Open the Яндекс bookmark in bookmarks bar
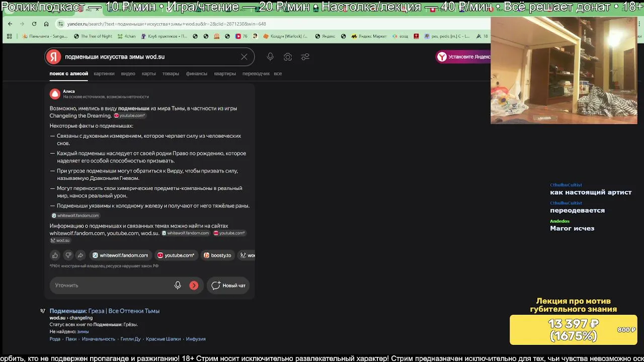The image size is (644, 362). tap(325, 36)
